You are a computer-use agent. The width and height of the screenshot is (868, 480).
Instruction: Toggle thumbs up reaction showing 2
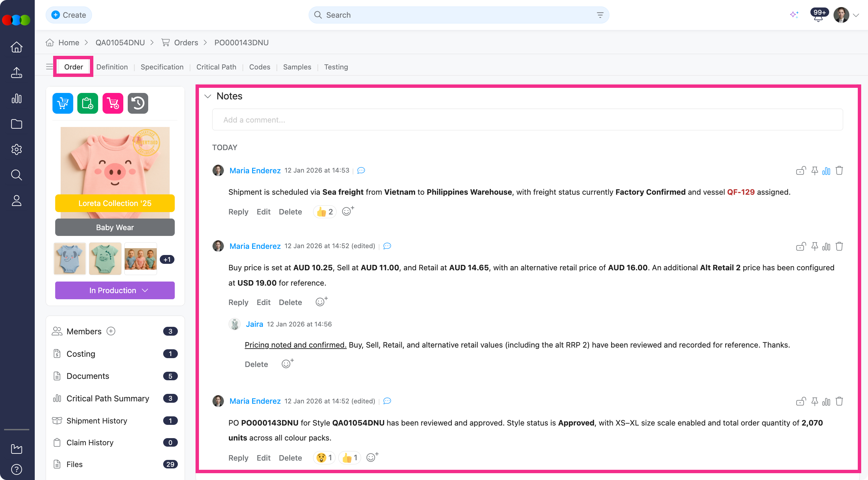[325, 212]
